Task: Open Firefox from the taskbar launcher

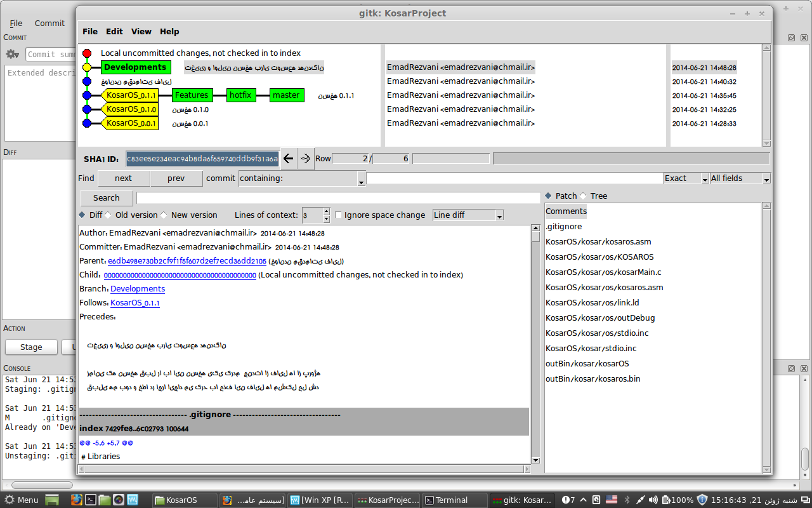Action: (76, 500)
